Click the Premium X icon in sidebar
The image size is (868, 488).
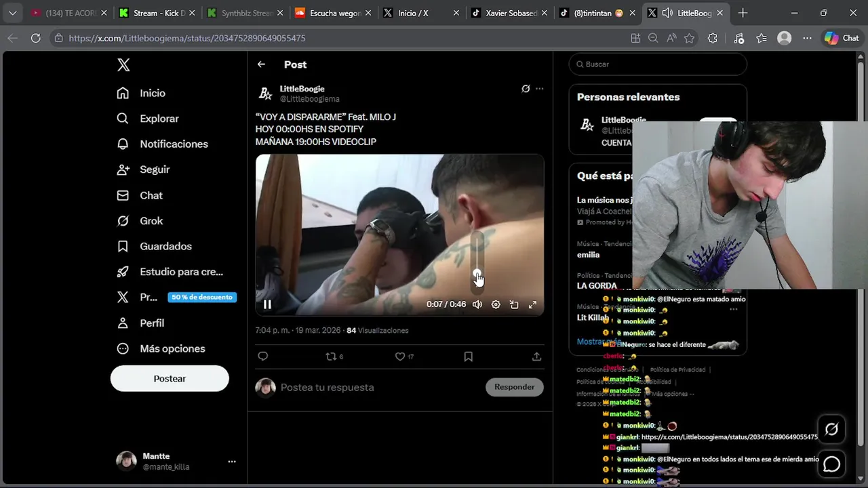tap(123, 298)
